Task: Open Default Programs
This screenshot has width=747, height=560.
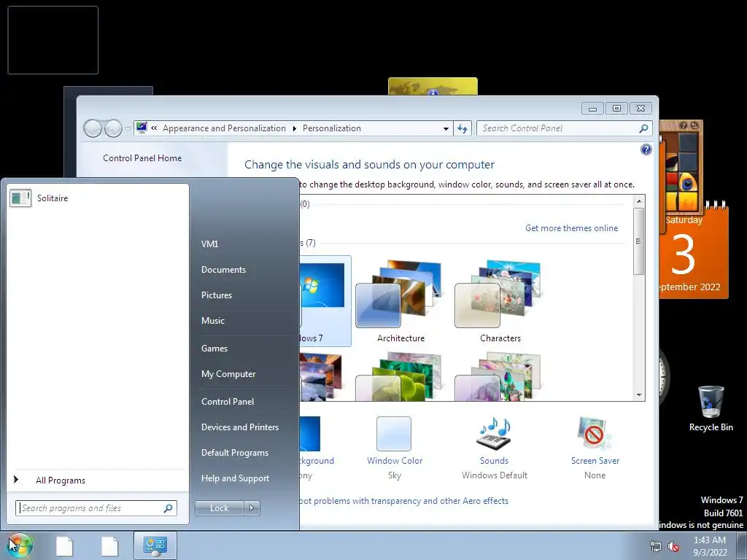Action: pos(234,453)
